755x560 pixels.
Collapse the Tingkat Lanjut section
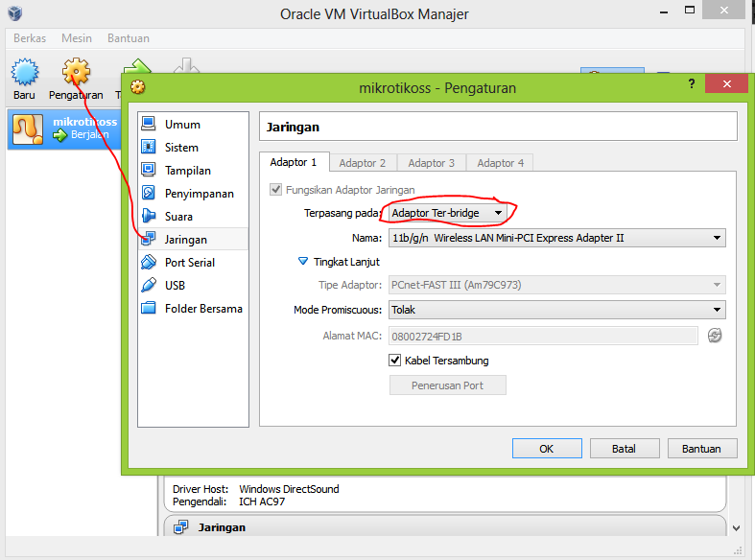(x=303, y=261)
